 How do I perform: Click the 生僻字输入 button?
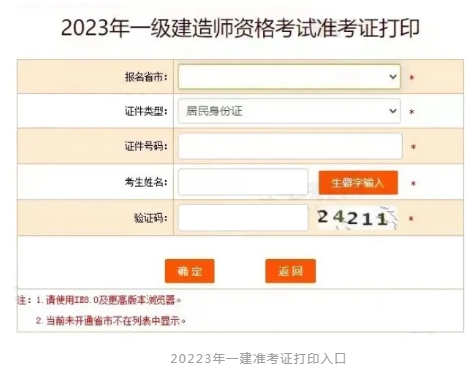(x=358, y=183)
